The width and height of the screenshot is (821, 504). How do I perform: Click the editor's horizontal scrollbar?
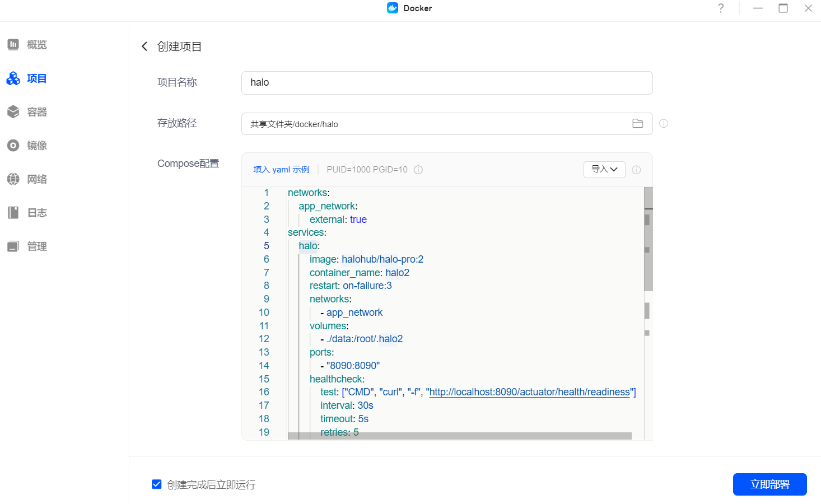[459, 436]
